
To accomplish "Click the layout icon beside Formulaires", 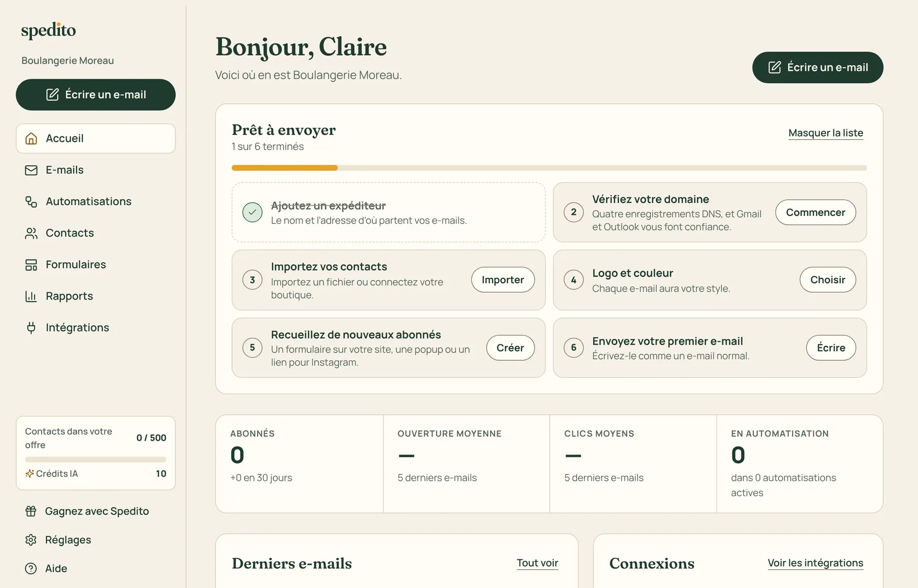I will pyautogui.click(x=31, y=265).
